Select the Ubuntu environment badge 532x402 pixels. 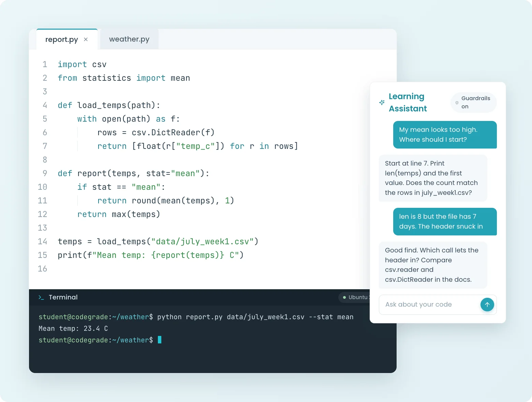coord(355,297)
